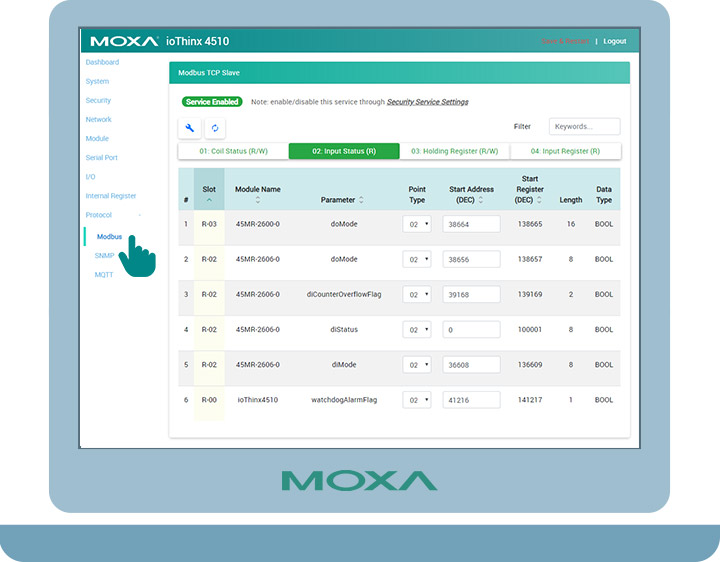Click start address field showing 0
The width and height of the screenshot is (720, 562).
coord(472,330)
